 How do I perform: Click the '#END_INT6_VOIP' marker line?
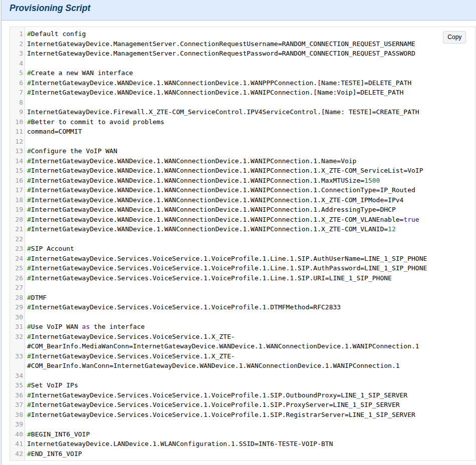[55, 454]
